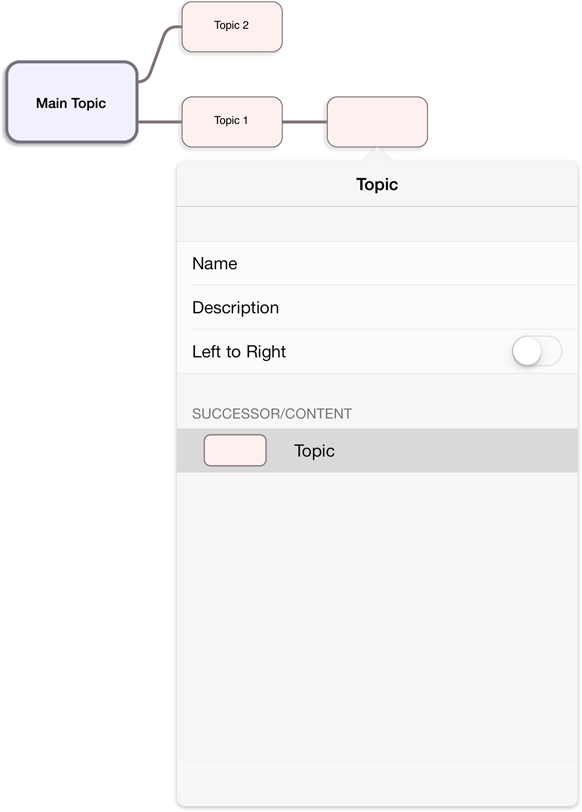Viewport: 582px width, 812px height.
Task: Select the empty unnamed topic node
Action: click(377, 122)
